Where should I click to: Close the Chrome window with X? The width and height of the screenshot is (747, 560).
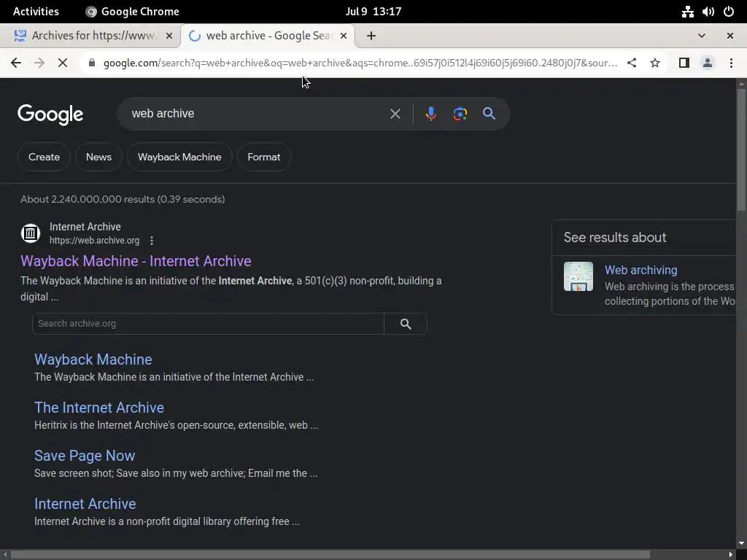click(729, 36)
